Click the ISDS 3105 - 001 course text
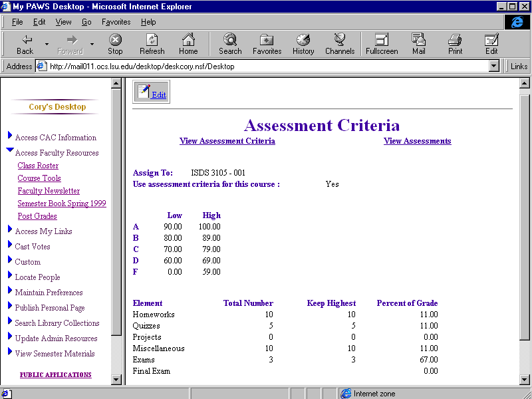 (x=218, y=173)
